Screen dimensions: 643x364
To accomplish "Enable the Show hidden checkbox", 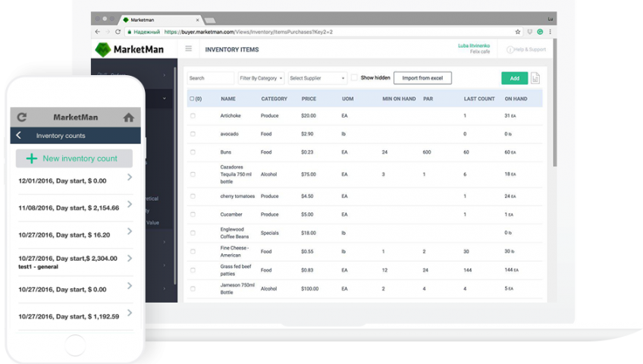I will [354, 77].
